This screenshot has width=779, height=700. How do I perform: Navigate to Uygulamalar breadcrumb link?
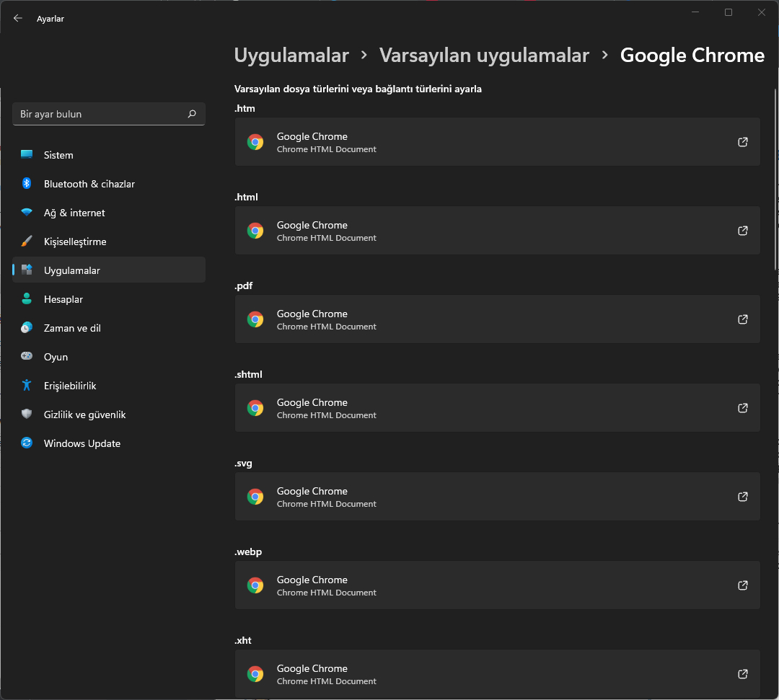click(291, 56)
